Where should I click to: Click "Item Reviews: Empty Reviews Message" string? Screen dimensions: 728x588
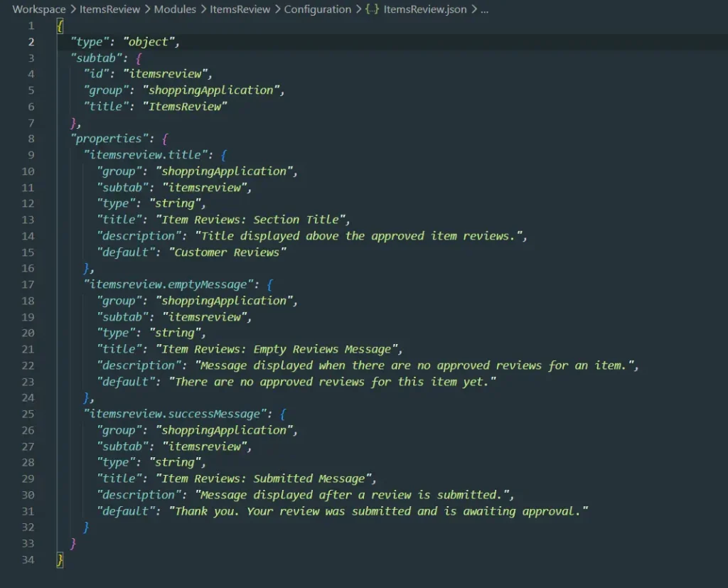click(279, 349)
